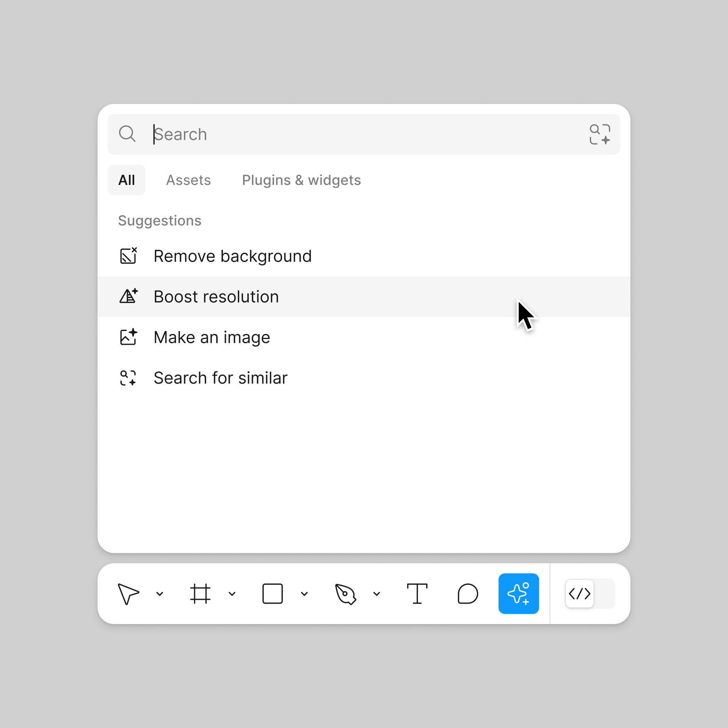Click the Dev Mode code icon

[580, 593]
